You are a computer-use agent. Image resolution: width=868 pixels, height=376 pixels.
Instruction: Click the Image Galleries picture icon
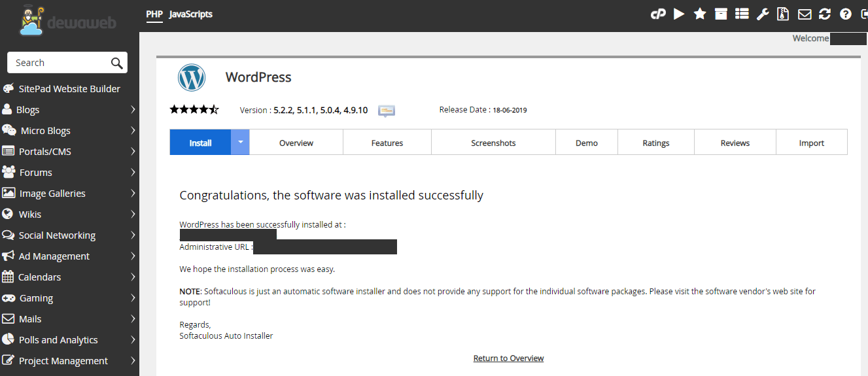[x=9, y=193]
